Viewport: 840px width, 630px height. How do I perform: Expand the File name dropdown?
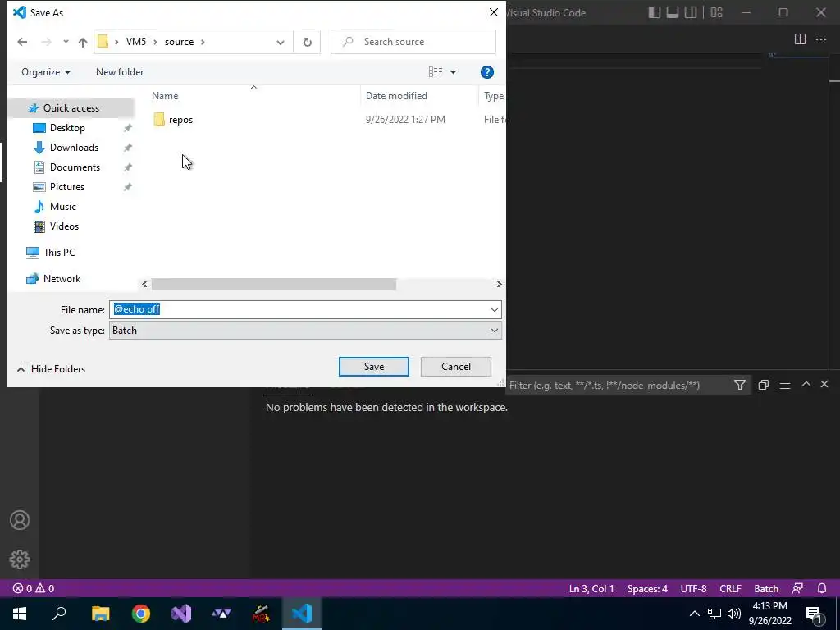click(494, 309)
